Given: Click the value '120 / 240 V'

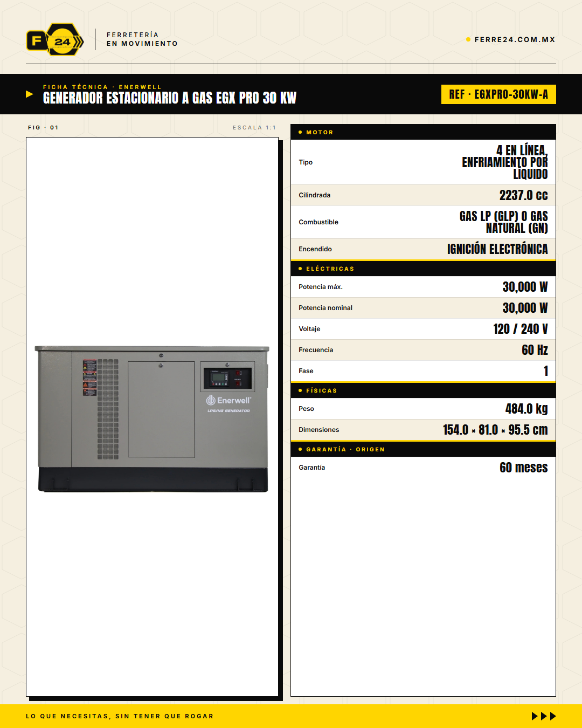Looking at the screenshot, I should pyautogui.click(x=521, y=329).
